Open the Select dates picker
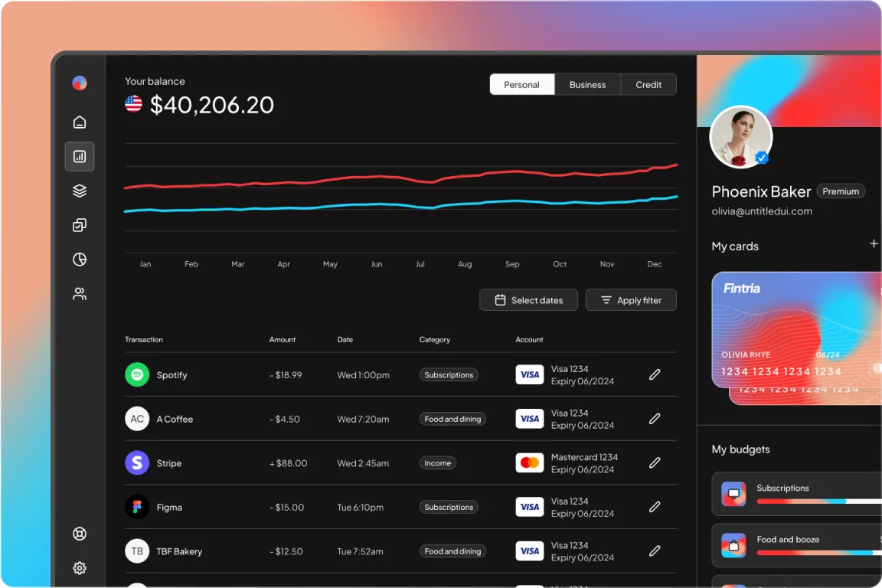This screenshot has height=588, width=882. pos(528,300)
